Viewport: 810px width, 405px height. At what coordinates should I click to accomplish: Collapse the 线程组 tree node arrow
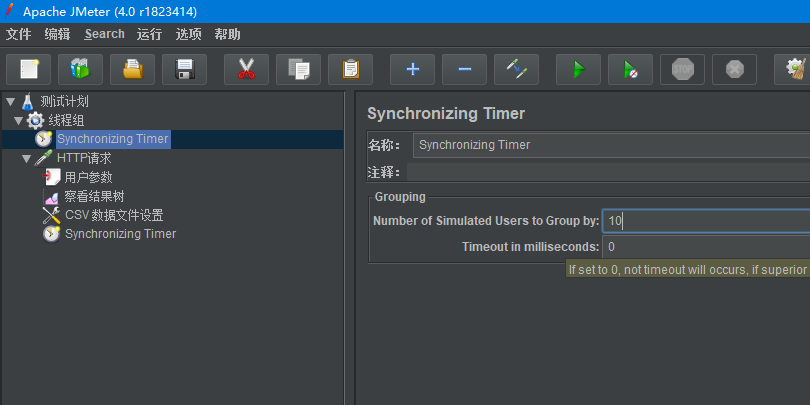coord(19,121)
